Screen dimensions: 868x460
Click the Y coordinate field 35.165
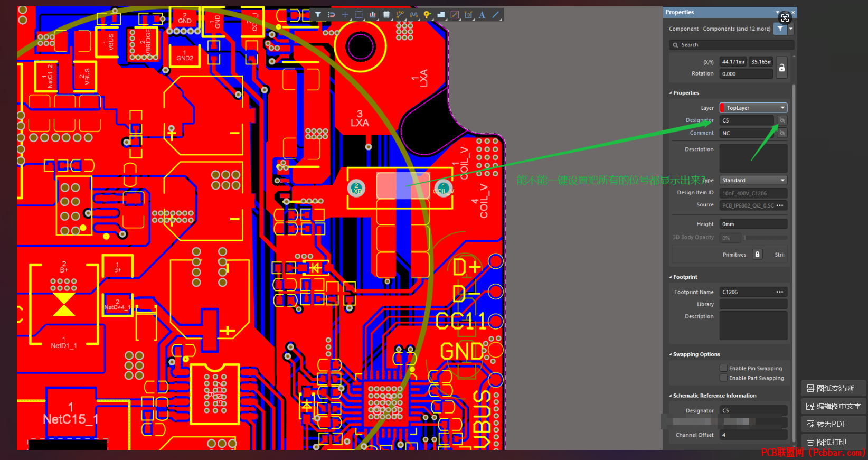point(761,62)
